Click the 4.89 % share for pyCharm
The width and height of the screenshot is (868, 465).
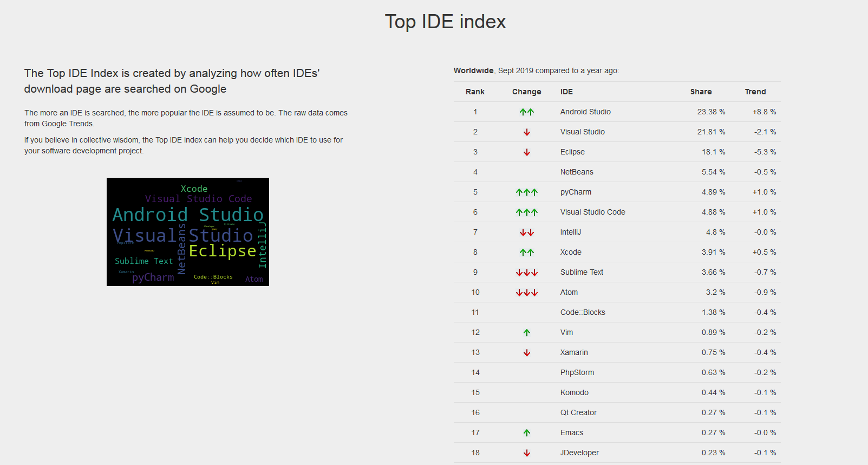[x=714, y=192]
